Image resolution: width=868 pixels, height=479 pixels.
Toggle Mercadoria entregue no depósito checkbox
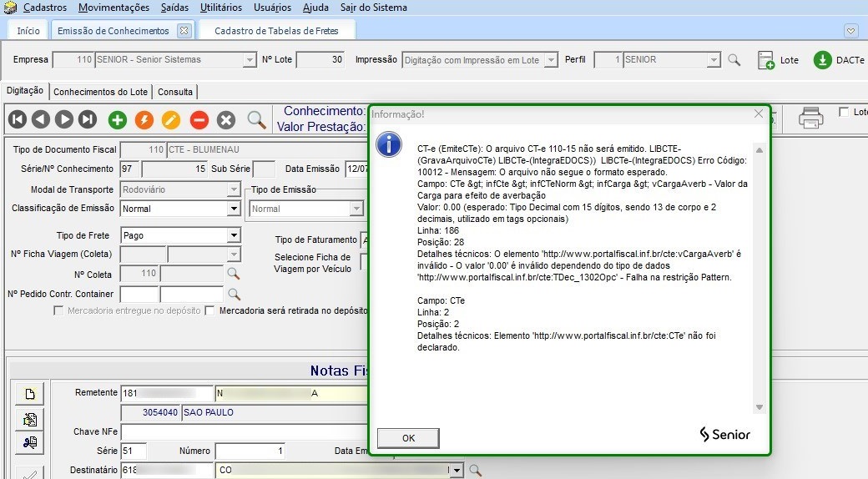point(58,310)
